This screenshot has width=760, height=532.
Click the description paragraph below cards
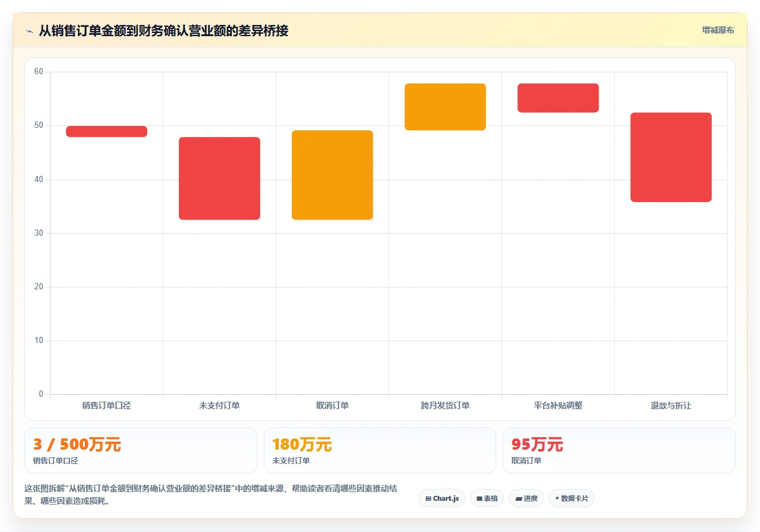pyautogui.click(x=211, y=495)
